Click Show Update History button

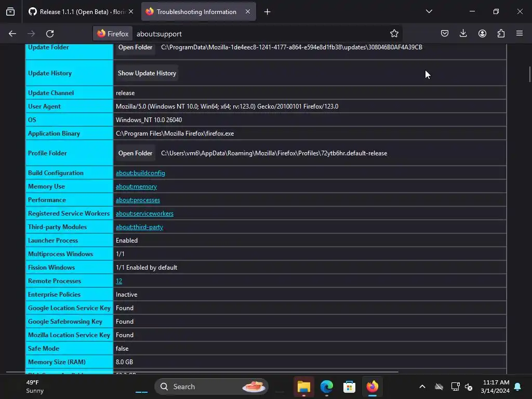point(147,73)
